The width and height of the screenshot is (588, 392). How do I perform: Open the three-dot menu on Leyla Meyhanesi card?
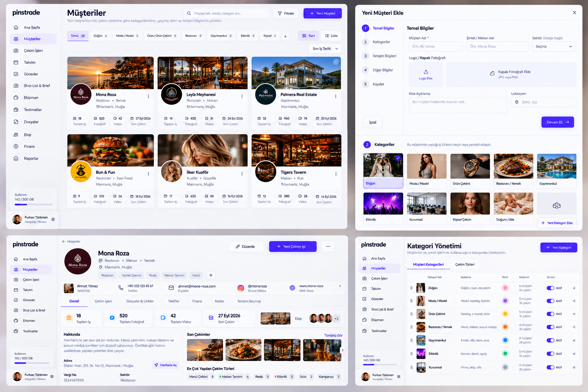pos(242,96)
